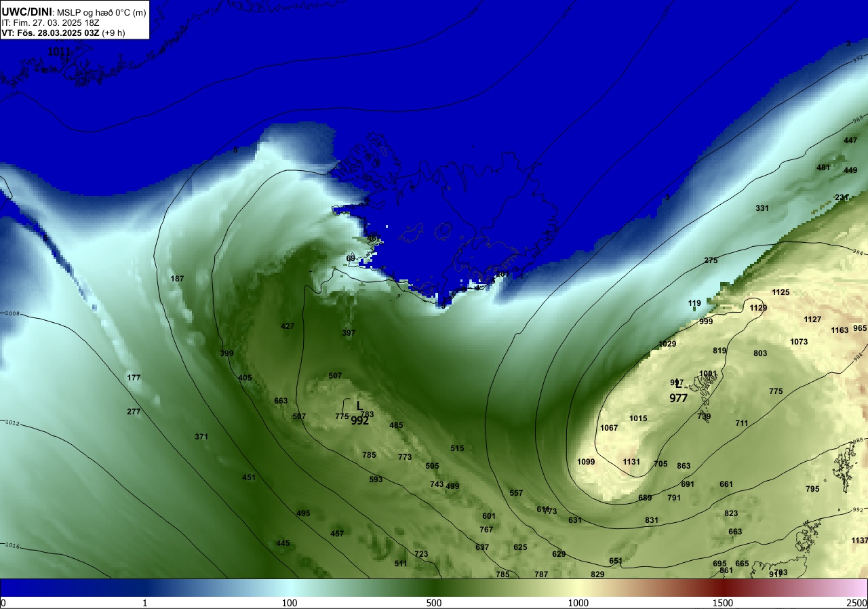
Task: Click the 511 height value
Action: [x=401, y=564]
